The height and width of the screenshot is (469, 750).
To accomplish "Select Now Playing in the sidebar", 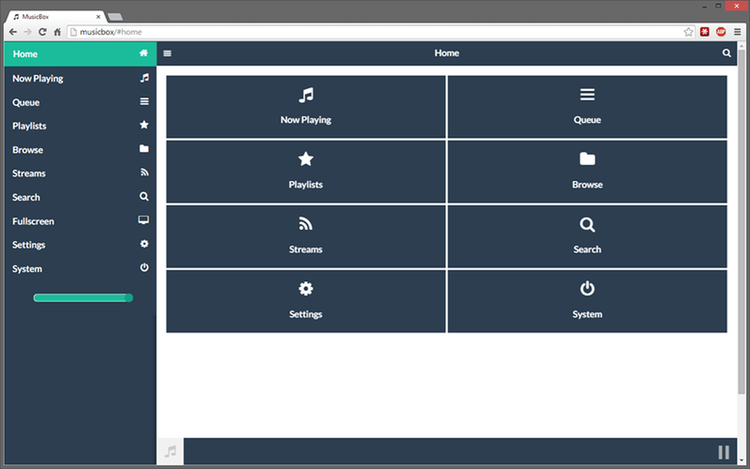I will click(78, 78).
